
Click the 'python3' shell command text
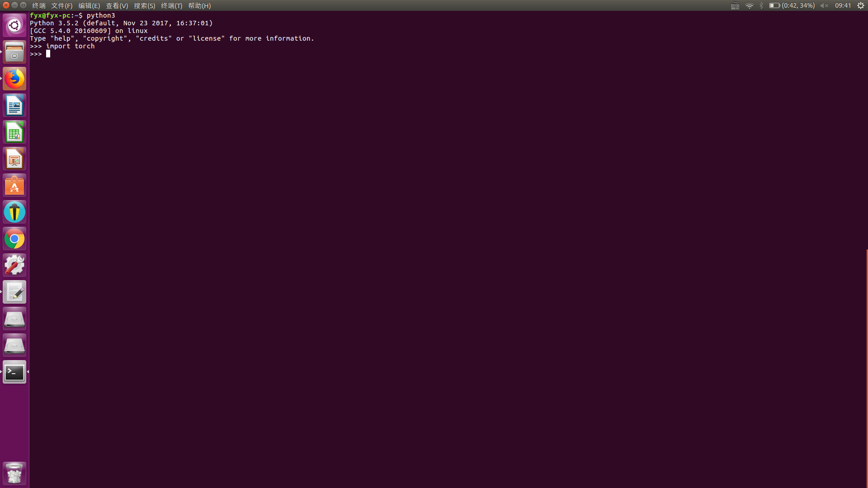(101, 15)
